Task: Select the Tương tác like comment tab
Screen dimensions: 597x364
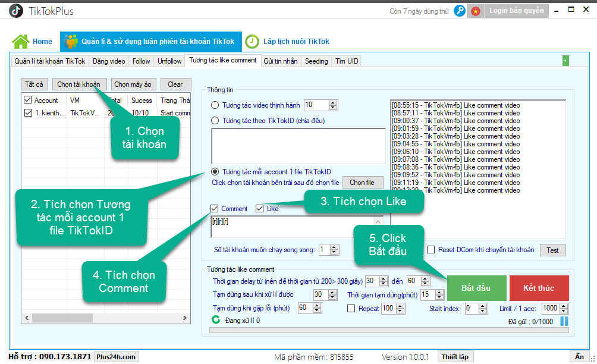Action: (223, 60)
